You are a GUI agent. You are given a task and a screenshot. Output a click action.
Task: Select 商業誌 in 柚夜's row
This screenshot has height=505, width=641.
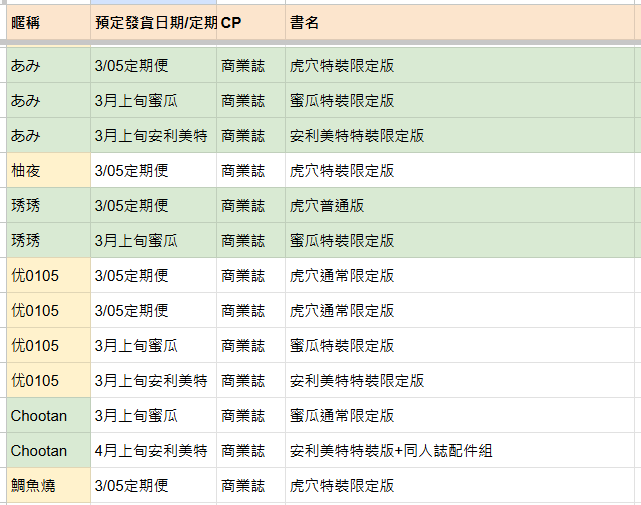point(251,171)
